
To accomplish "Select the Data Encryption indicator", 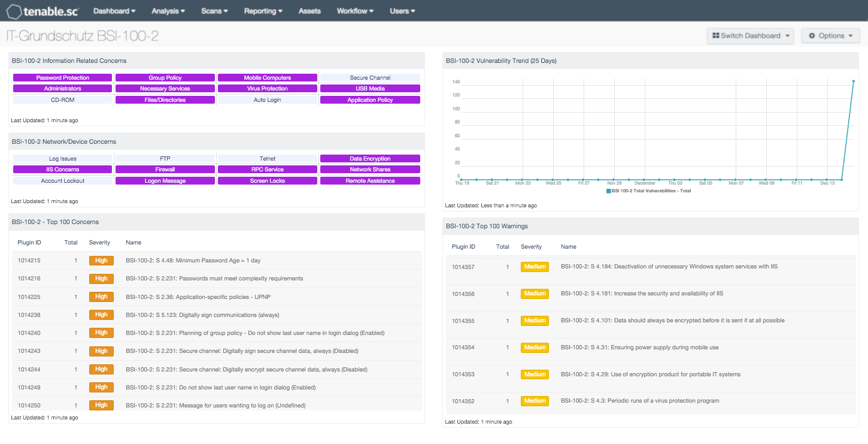I will coord(370,159).
